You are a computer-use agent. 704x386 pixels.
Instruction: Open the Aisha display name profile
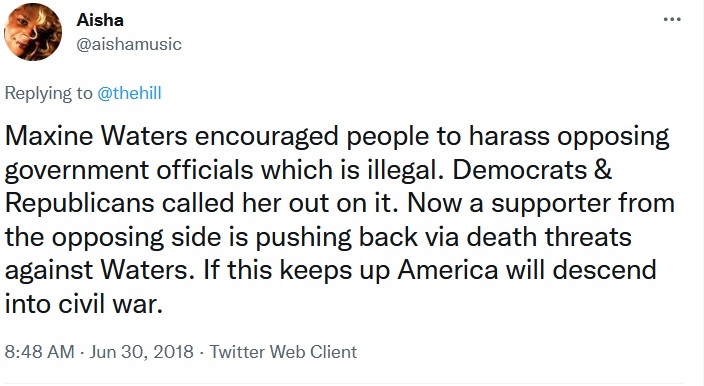[100, 20]
